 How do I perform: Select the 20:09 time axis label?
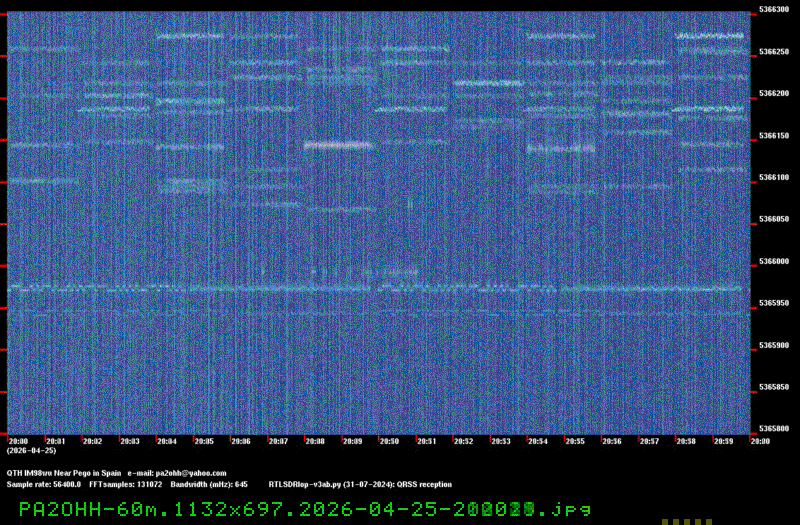(353, 441)
